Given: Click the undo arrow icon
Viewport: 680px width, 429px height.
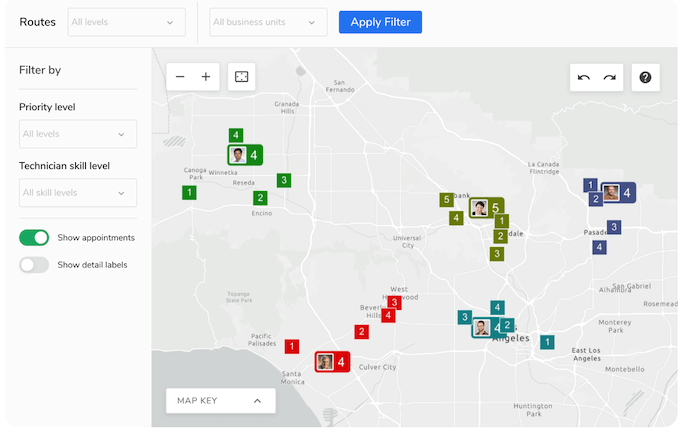Looking at the screenshot, I should (x=584, y=78).
